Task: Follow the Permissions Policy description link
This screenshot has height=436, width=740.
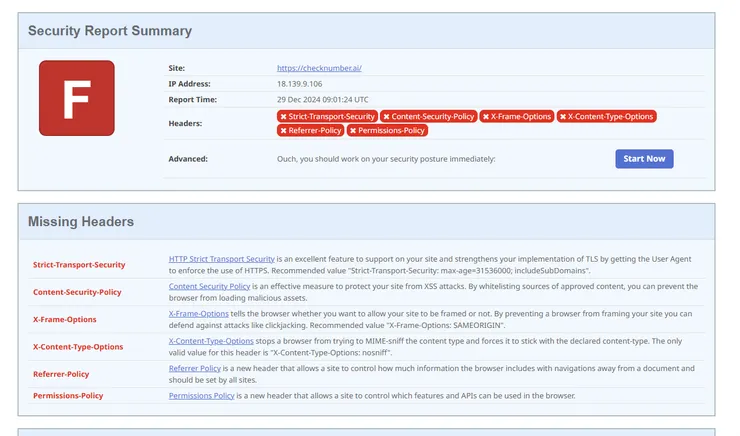Action: [x=201, y=396]
